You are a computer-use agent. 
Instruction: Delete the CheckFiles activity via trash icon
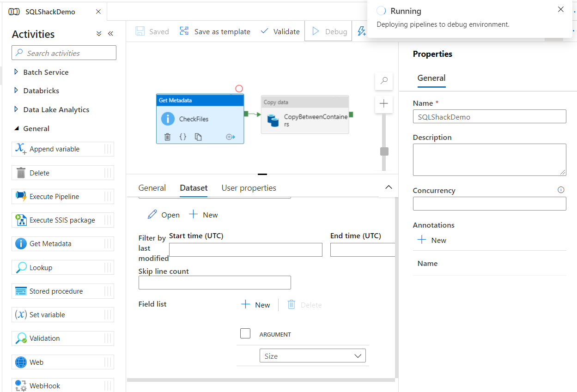pos(168,137)
